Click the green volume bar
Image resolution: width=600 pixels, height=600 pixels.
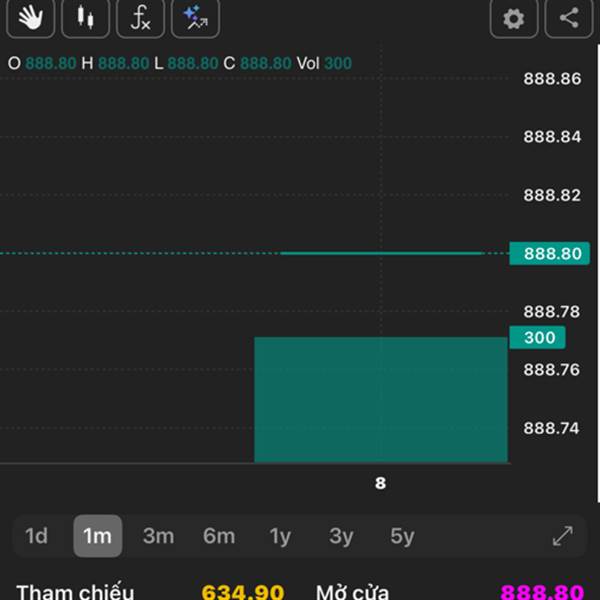pyautogui.click(x=381, y=400)
